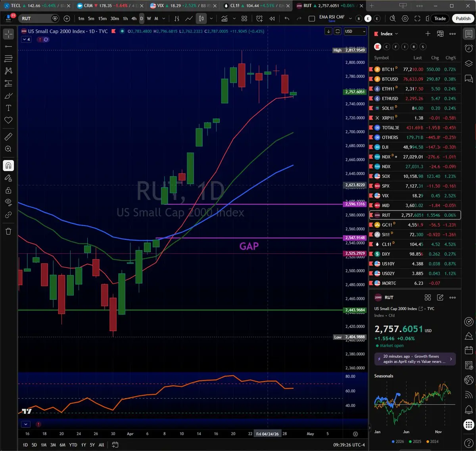
Task: Select the bars chart type icon
Action: coord(177,19)
